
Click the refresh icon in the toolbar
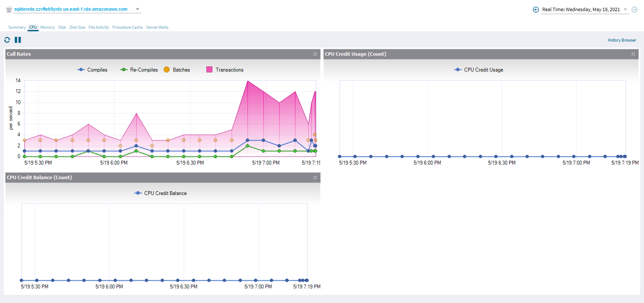click(7, 40)
